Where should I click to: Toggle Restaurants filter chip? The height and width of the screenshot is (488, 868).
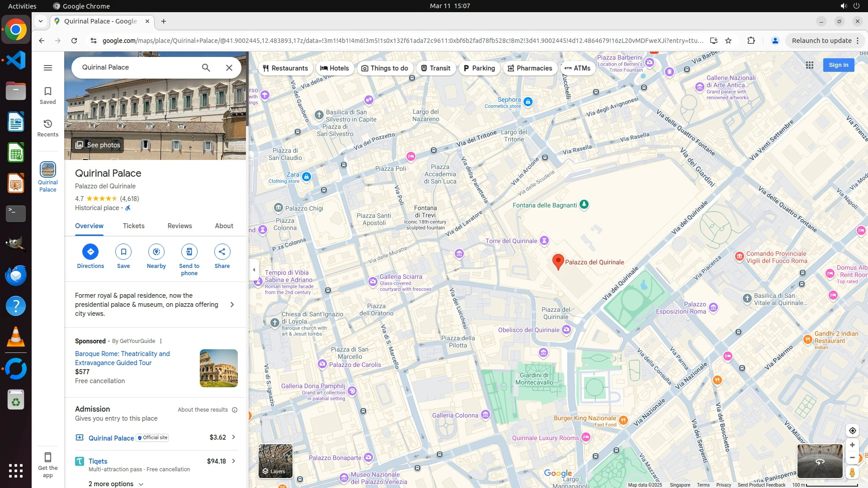pos(285,68)
